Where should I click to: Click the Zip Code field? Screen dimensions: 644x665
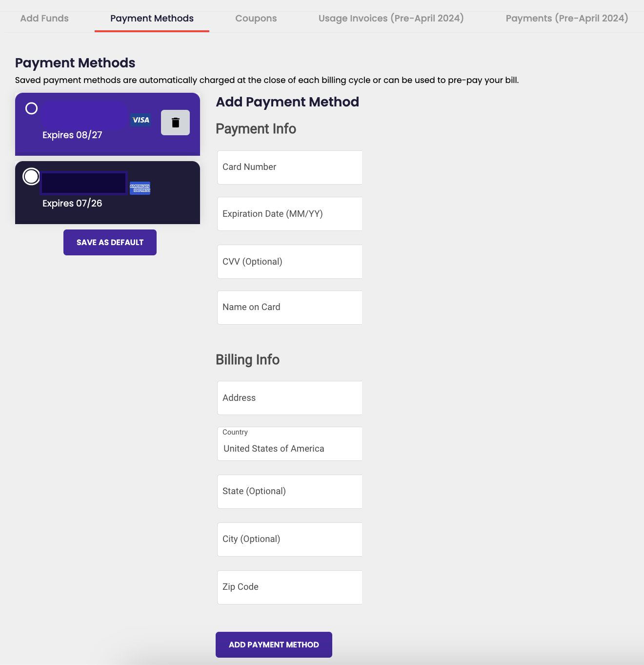(x=290, y=587)
